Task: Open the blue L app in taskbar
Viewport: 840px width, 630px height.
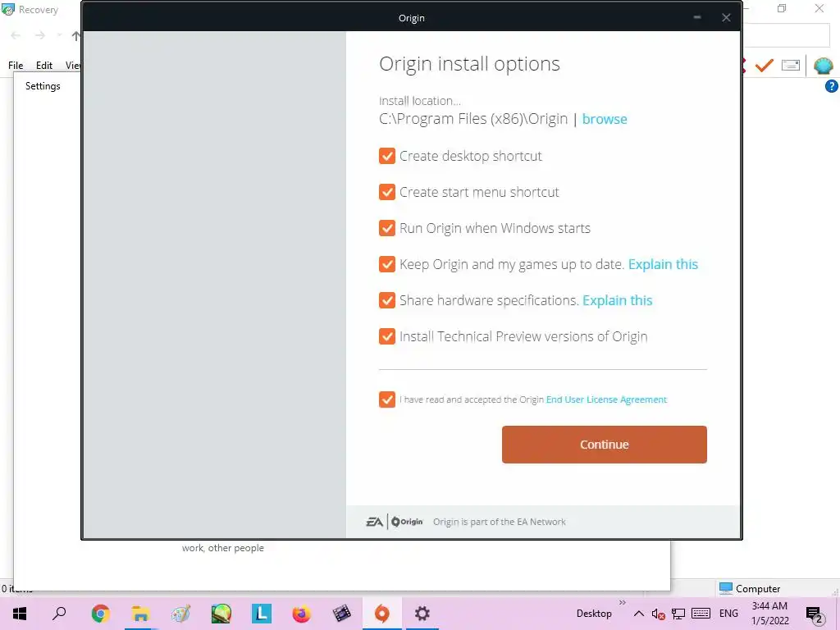Action: [x=262, y=614]
